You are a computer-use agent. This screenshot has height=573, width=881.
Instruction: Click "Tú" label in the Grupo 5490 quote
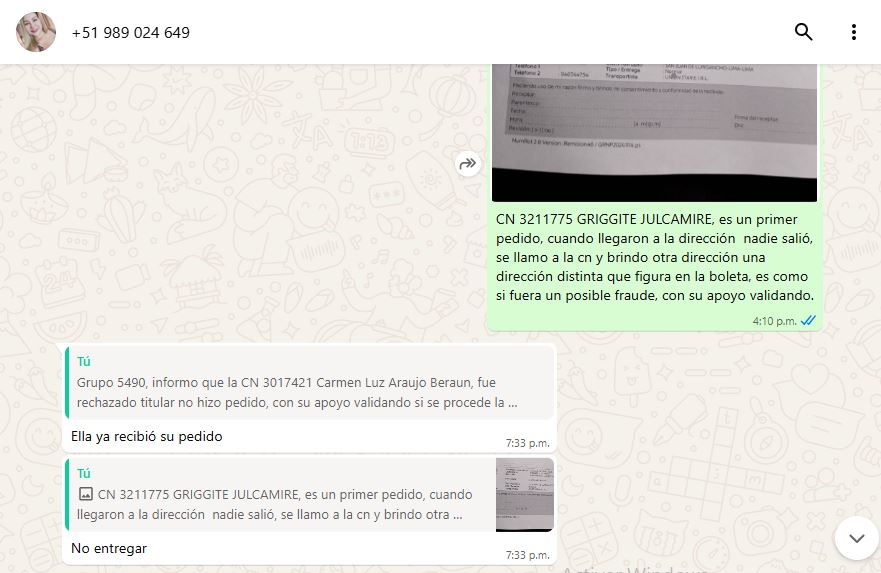[84, 361]
